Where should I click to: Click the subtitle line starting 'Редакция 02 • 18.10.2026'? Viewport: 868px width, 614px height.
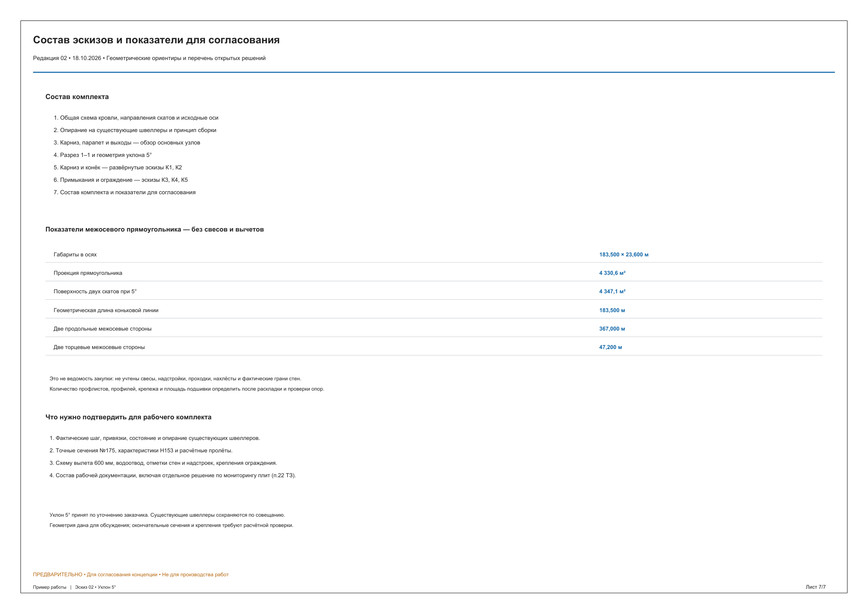click(x=149, y=58)
